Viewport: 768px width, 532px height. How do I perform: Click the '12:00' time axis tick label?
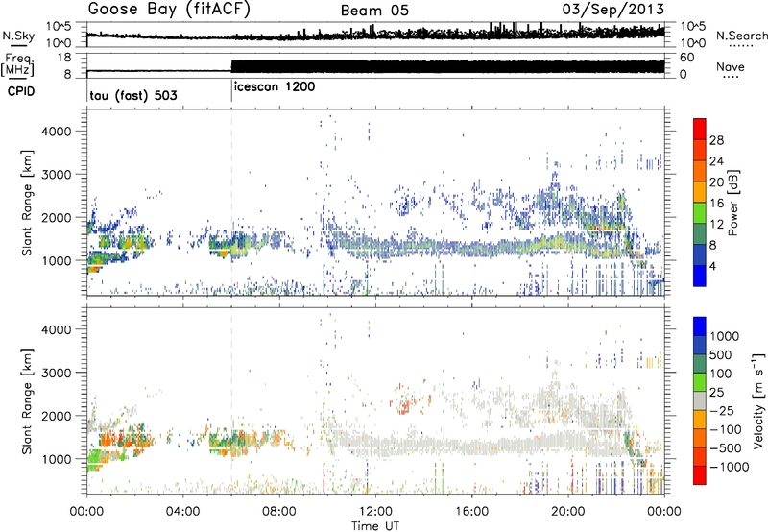[x=375, y=512]
